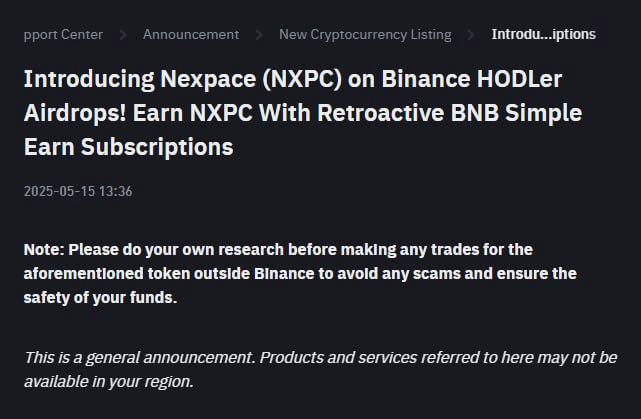Screen dimensions: 641x419
Task: Click the 2025-05-15 13:36 timestamp
Action: (78, 191)
